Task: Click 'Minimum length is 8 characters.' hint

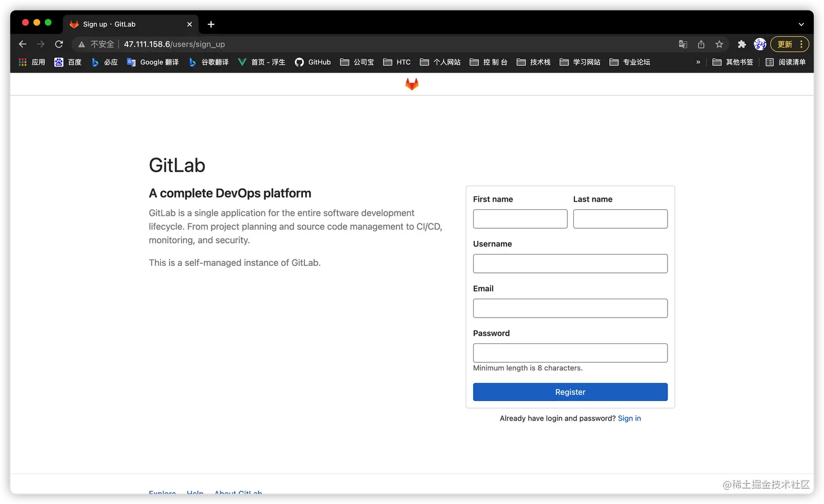Action: [528, 368]
